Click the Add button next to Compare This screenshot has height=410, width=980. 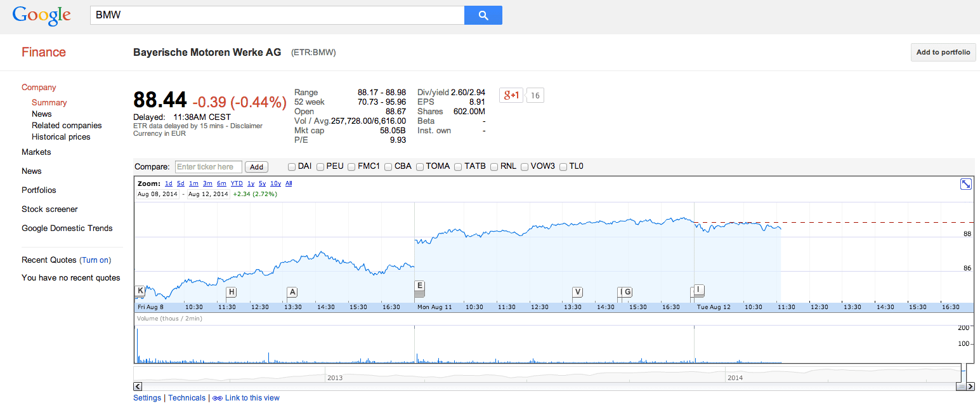(x=256, y=167)
